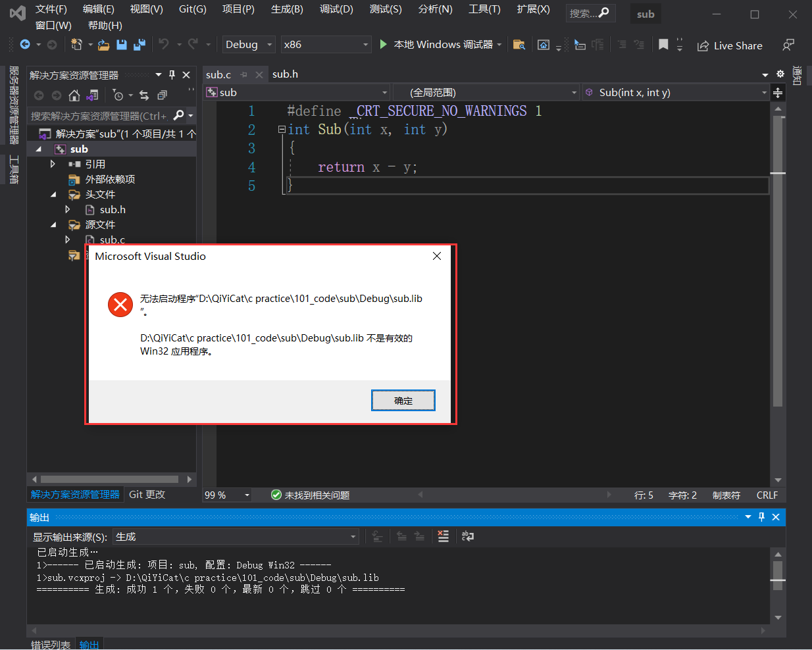Viewport: 812px width, 650px height.
Task: Click the save all files icon
Action: [x=140, y=45]
